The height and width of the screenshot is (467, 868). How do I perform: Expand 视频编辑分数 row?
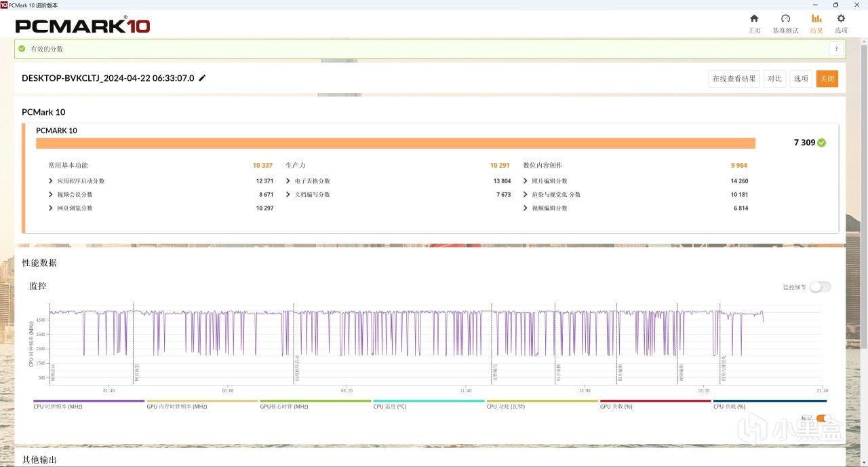pos(526,208)
